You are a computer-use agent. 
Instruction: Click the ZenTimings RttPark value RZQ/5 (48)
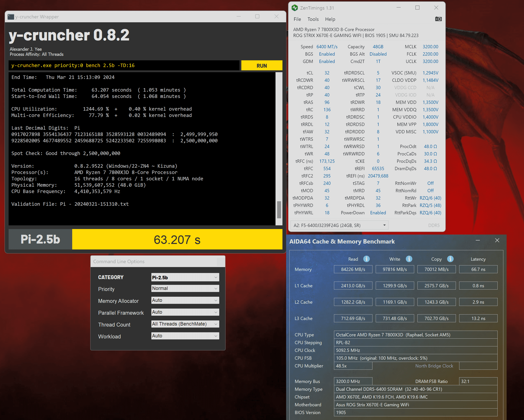(x=430, y=206)
